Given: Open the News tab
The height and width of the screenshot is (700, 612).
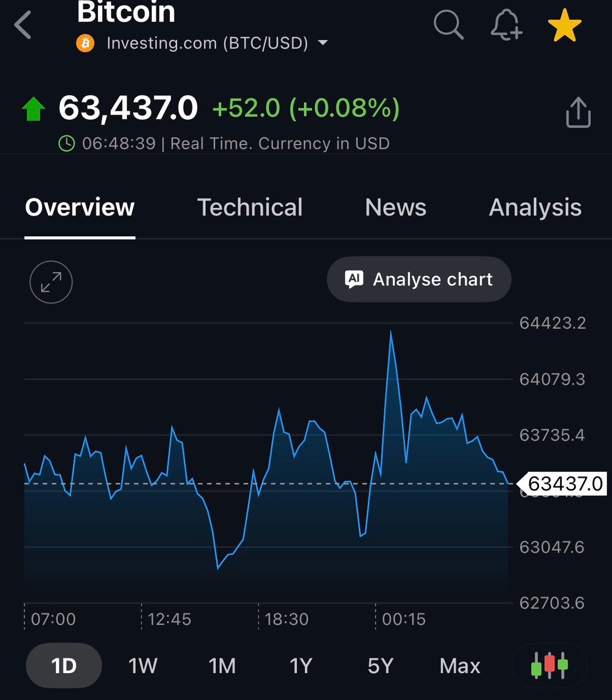Looking at the screenshot, I should point(396,208).
